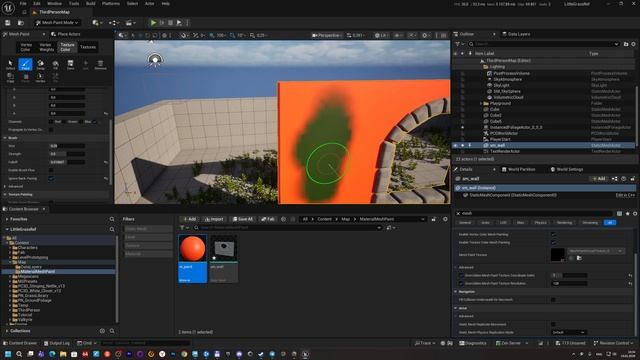The width and height of the screenshot is (640, 360).
Task: Click the Stop simulation button
Action: coord(170,23)
